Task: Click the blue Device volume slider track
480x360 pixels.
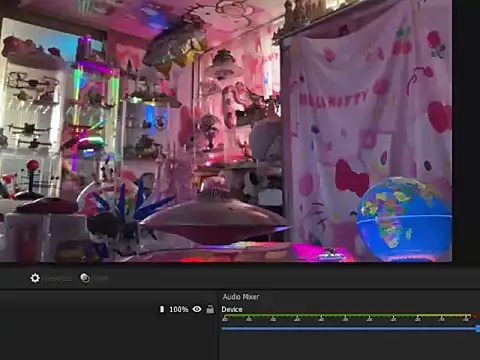Action: 348,329
